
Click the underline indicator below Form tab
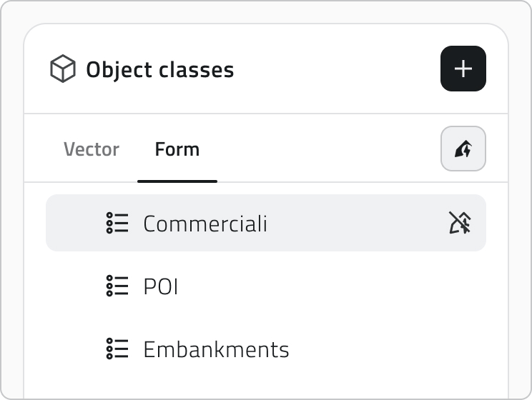click(x=177, y=181)
